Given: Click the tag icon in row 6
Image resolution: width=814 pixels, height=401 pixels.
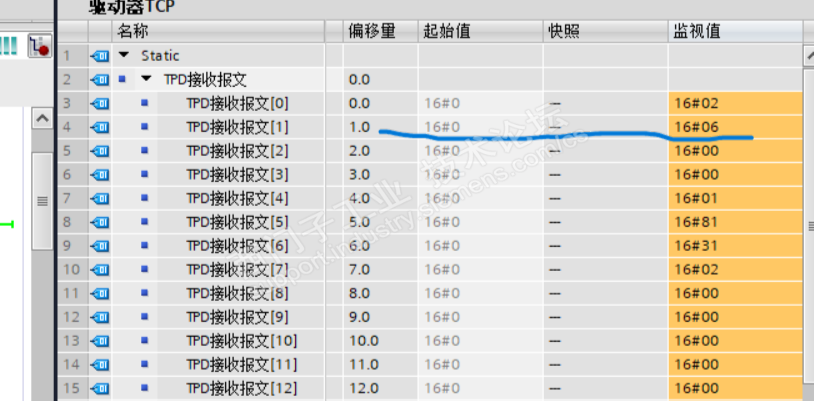Looking at the screenshot, I should pos(100,175).
